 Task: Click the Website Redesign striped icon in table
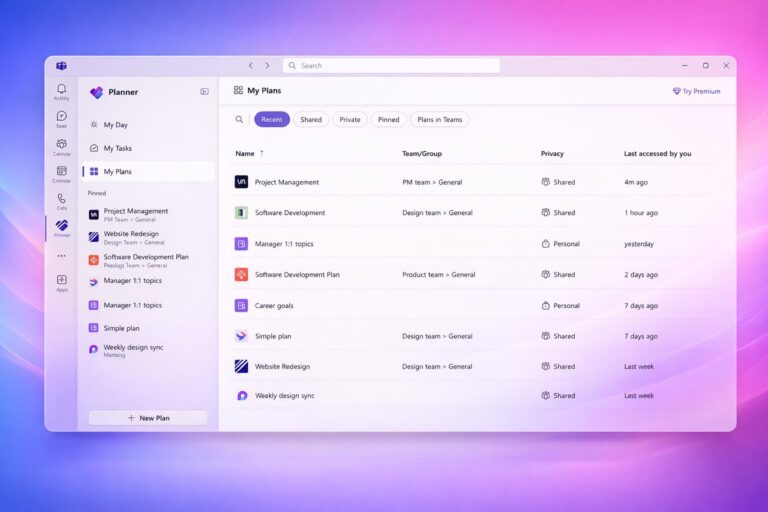pos(241,366)
